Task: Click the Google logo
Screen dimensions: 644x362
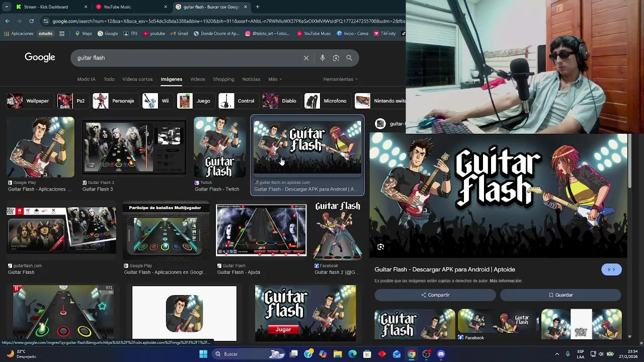Action: (x=40, y=57)
